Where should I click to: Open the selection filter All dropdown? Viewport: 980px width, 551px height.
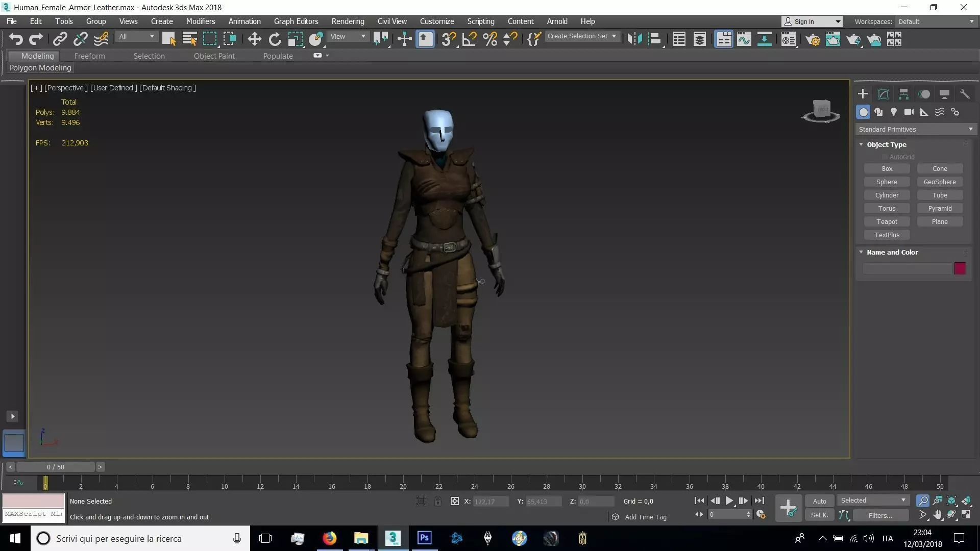pyautogui.click(x=136, y=36)
